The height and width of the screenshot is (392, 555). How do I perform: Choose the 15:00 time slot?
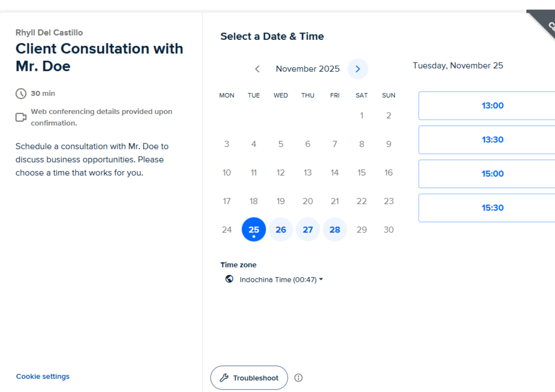(492, 174)
